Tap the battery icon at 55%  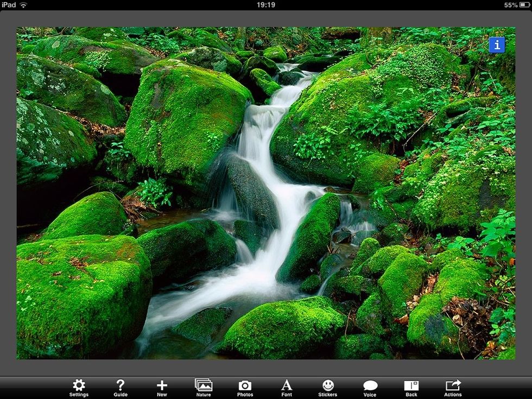525,5
